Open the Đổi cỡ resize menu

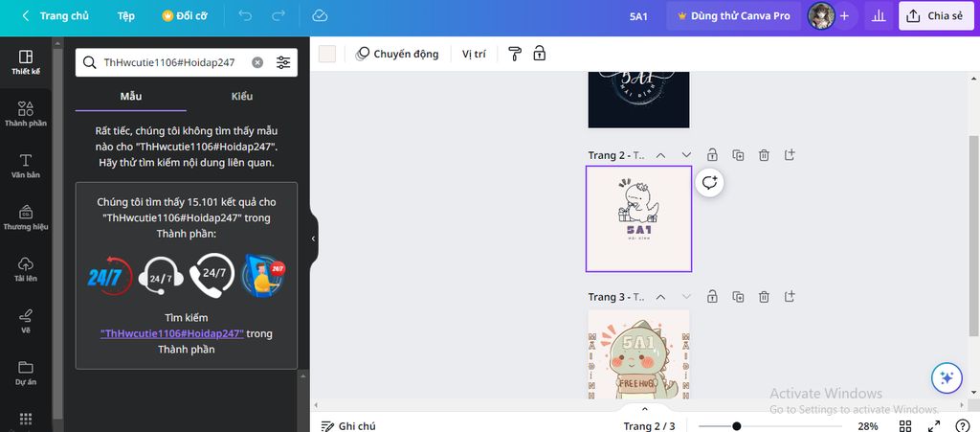(x=185, y=15)
